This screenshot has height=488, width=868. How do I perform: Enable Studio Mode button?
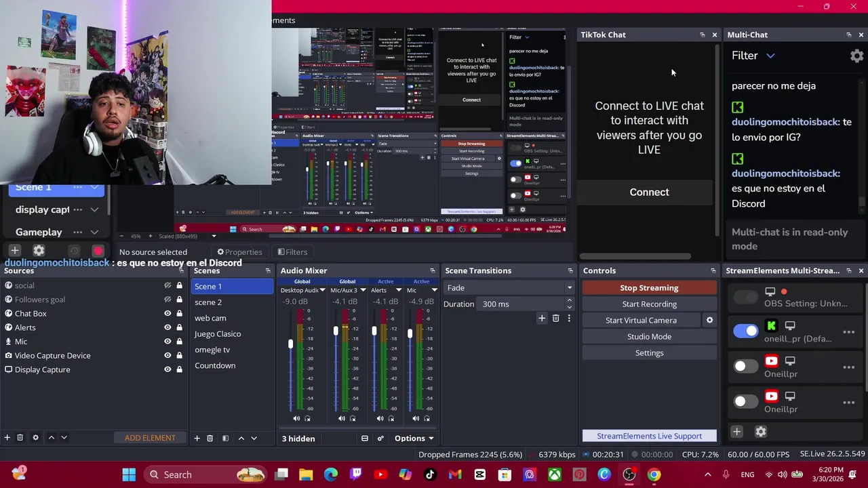click(649, 336)
